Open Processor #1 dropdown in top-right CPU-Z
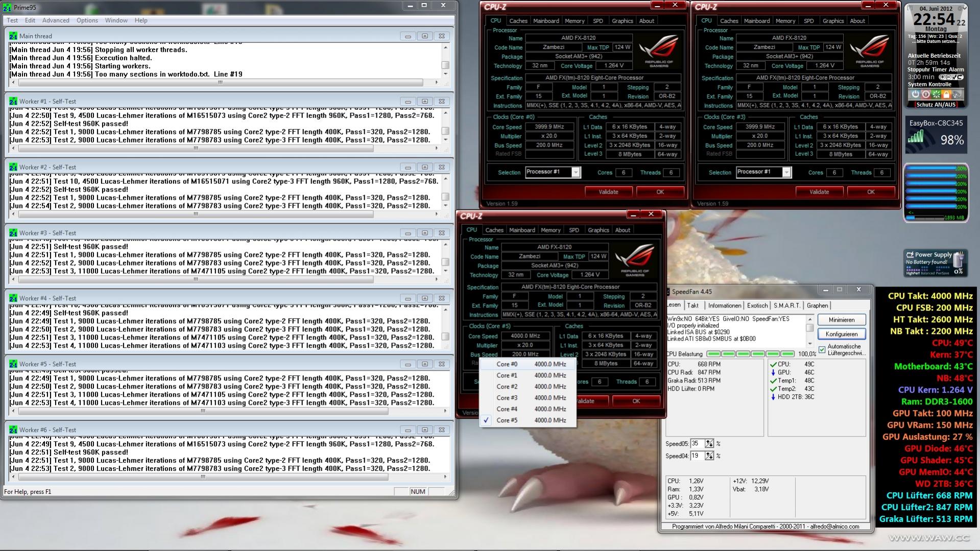980x551 pixels. click(x=786, y=172)
